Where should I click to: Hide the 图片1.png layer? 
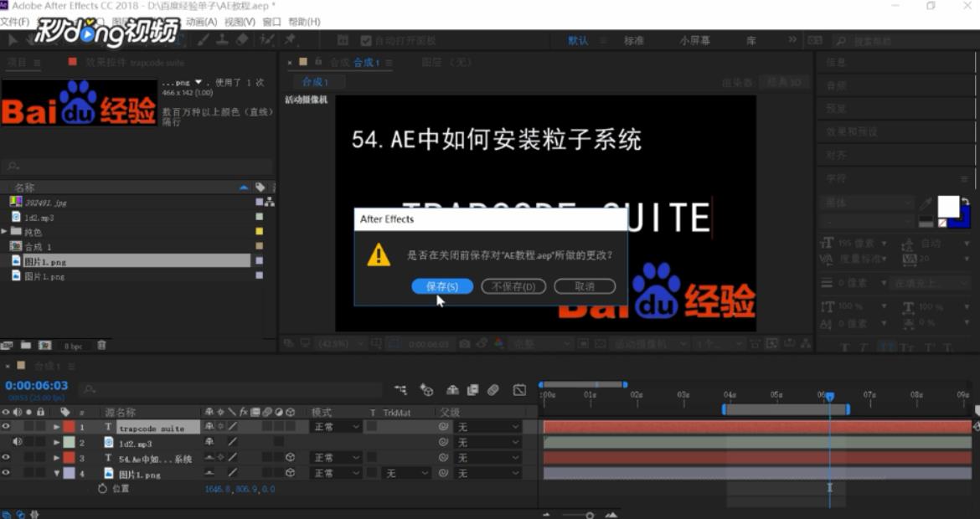6,474
